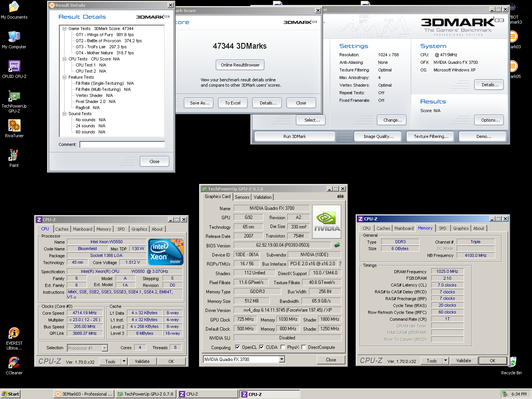Open SPD tab in right CPU-Z window

[443, 228]
